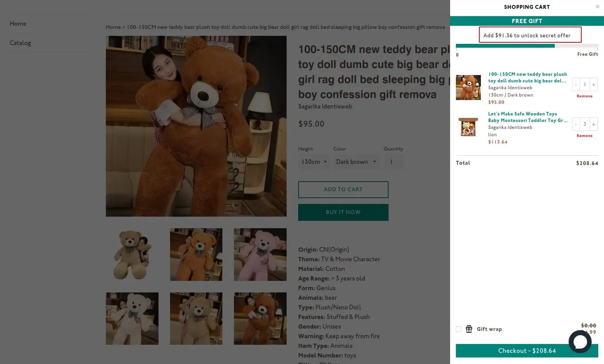604x364 pixels.
Task: Open the main teddy bear product image
Action: pyautogui.click(x=196, y=126)
